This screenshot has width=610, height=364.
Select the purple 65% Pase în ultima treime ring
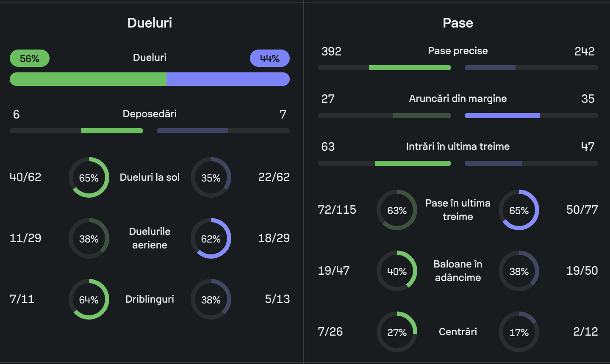pos(519,210)
